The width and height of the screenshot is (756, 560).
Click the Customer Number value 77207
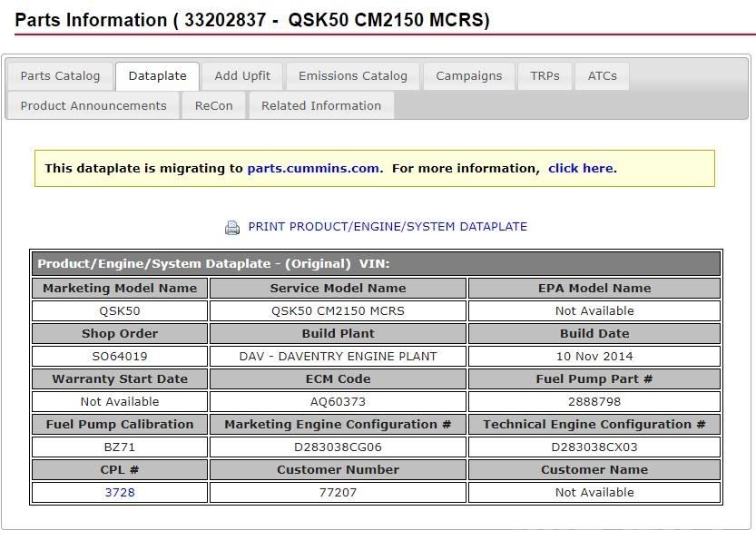tap(338, 493)
